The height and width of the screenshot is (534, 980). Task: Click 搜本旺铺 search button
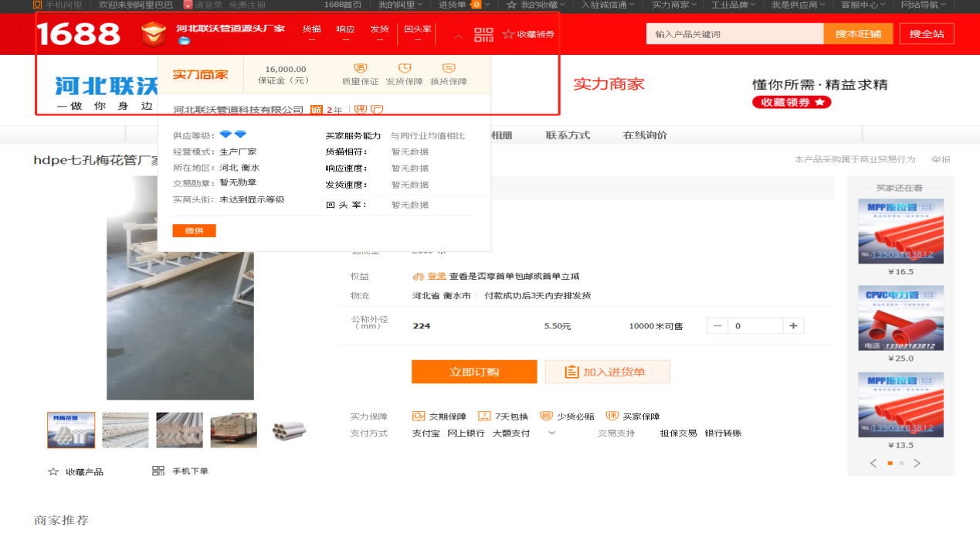(x=859, y=34)
